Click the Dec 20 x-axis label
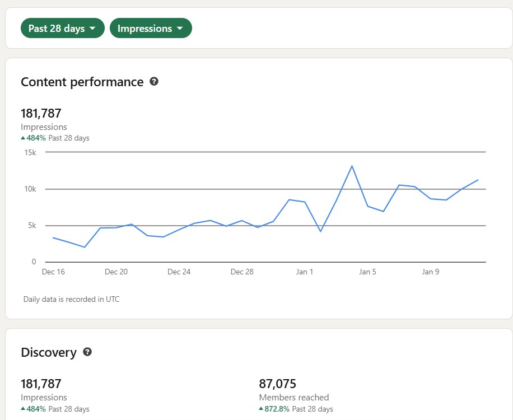 pyautogui.click(x=116, y=272)
